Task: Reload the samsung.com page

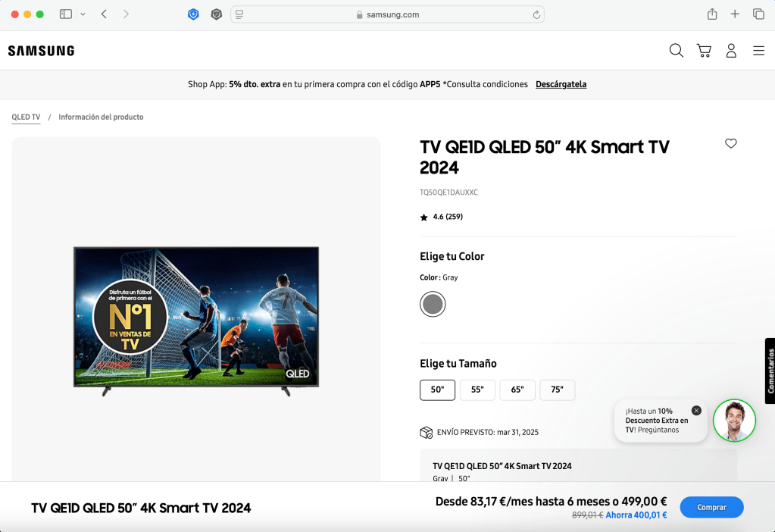Action: pyautogui.click(x=536, y=14)
